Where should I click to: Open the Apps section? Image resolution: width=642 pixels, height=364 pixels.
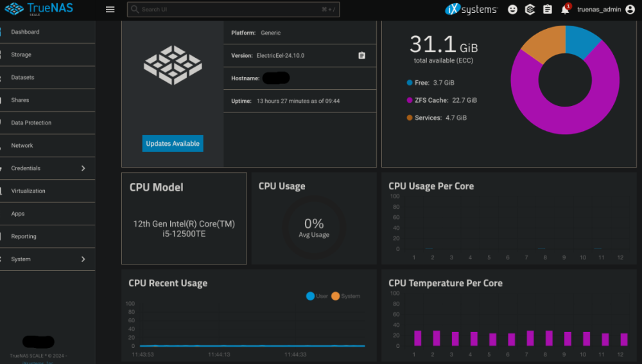click(x=18, y=214)
